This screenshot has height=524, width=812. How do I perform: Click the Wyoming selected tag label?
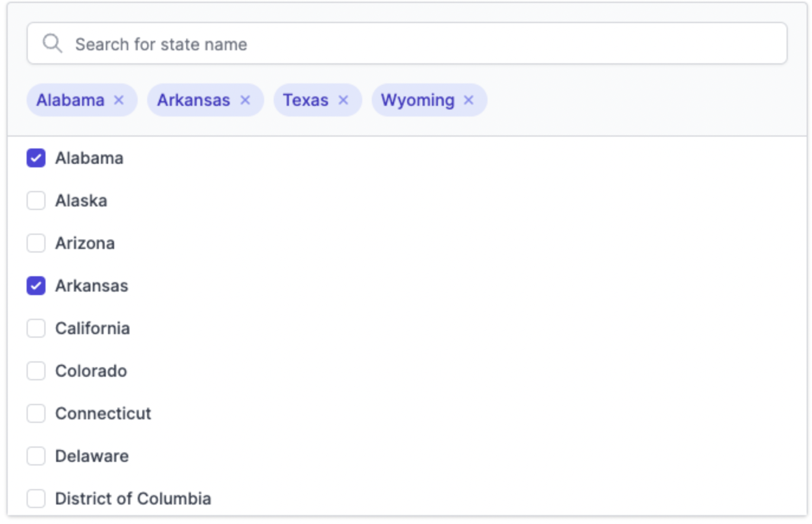tap(418, 101)
